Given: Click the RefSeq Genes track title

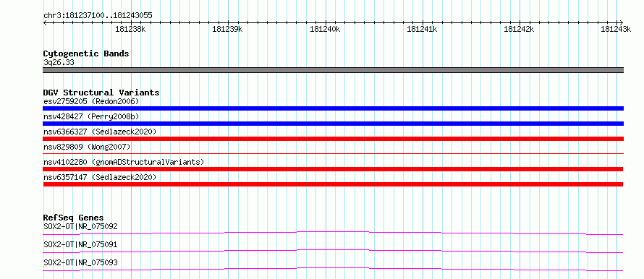Looking at the screenshot, I should point(74,218).
